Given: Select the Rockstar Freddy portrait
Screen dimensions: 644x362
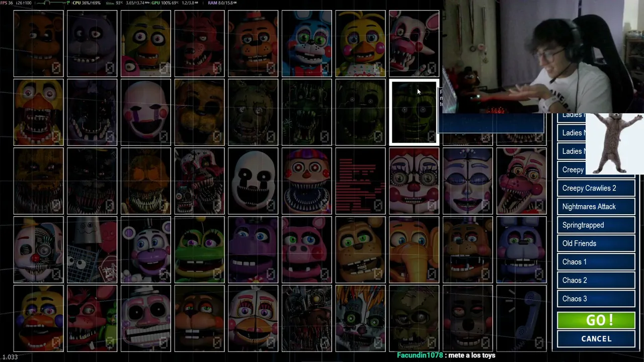Looking at the screenshot, I should [x=468, y=250].
